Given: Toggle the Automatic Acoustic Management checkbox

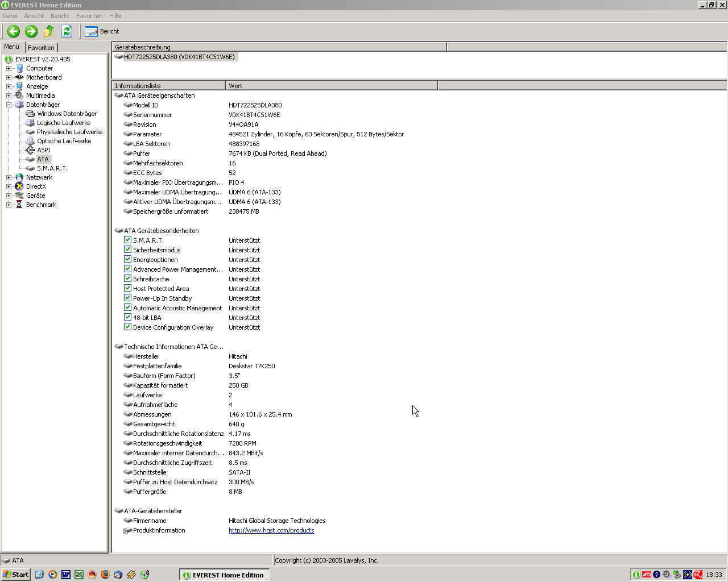Looking at the screenshot, I should point(127,307).
